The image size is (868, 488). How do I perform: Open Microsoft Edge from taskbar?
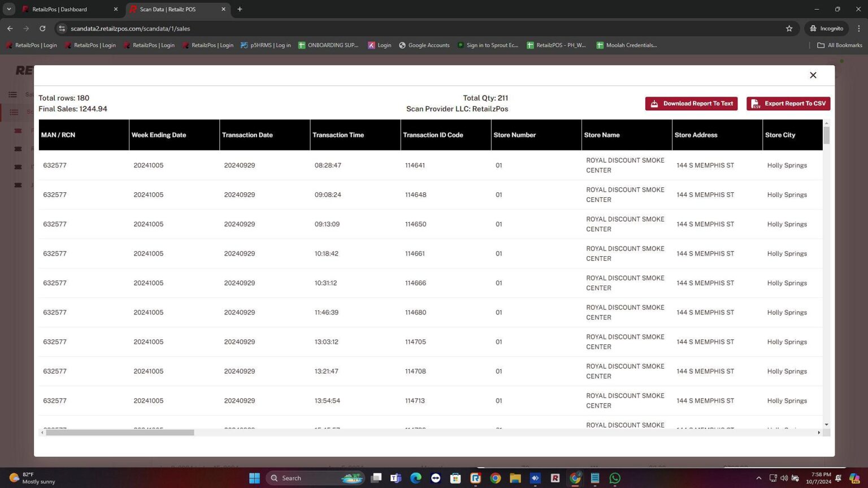click(416, 478)
